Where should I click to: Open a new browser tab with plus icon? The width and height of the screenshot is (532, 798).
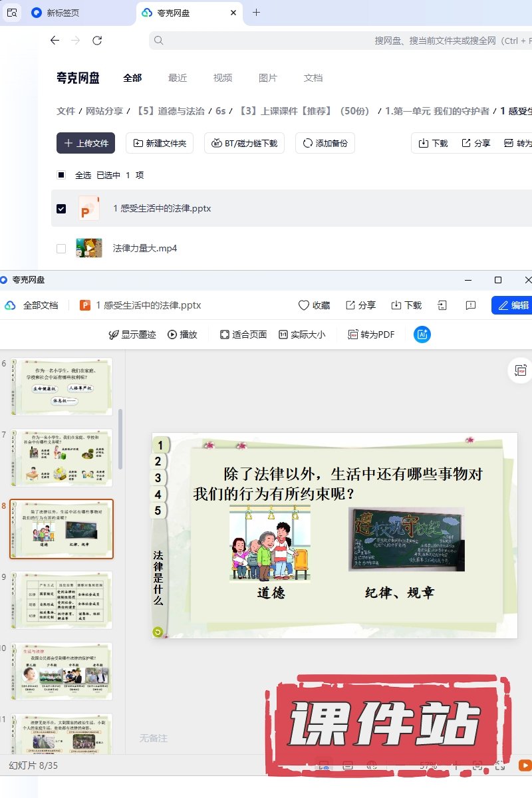pos(257,13)
